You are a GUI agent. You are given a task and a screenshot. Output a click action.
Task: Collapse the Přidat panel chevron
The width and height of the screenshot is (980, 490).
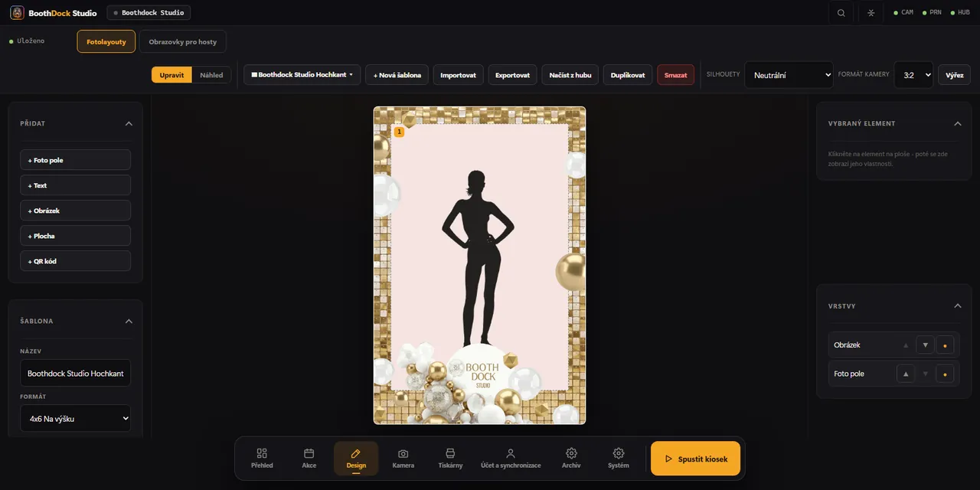click(129, 123)
